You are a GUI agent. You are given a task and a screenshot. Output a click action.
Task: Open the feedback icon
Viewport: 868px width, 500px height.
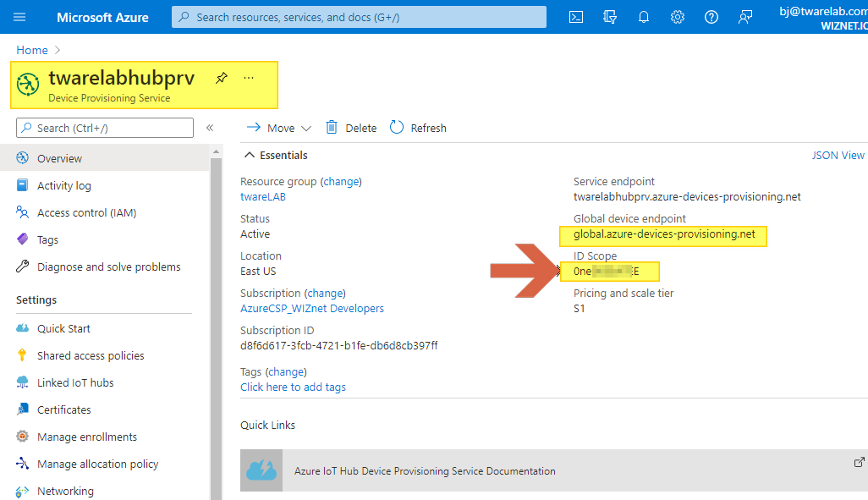click(x=745, y=17)
